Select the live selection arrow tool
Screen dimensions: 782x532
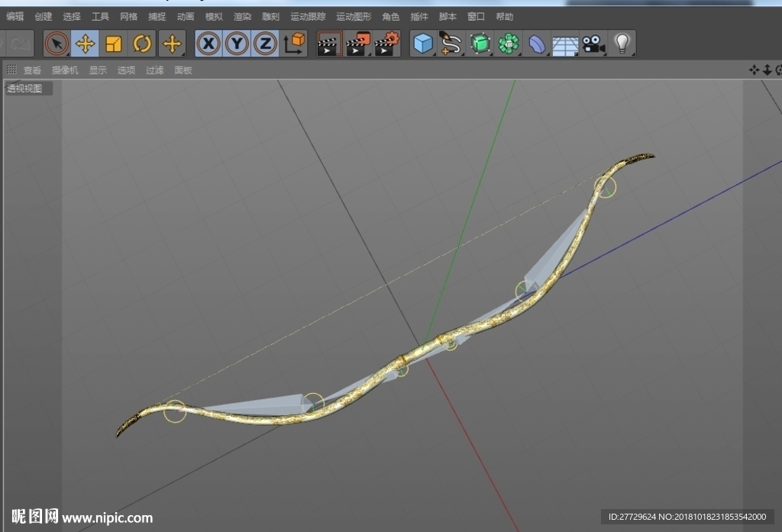57,44
